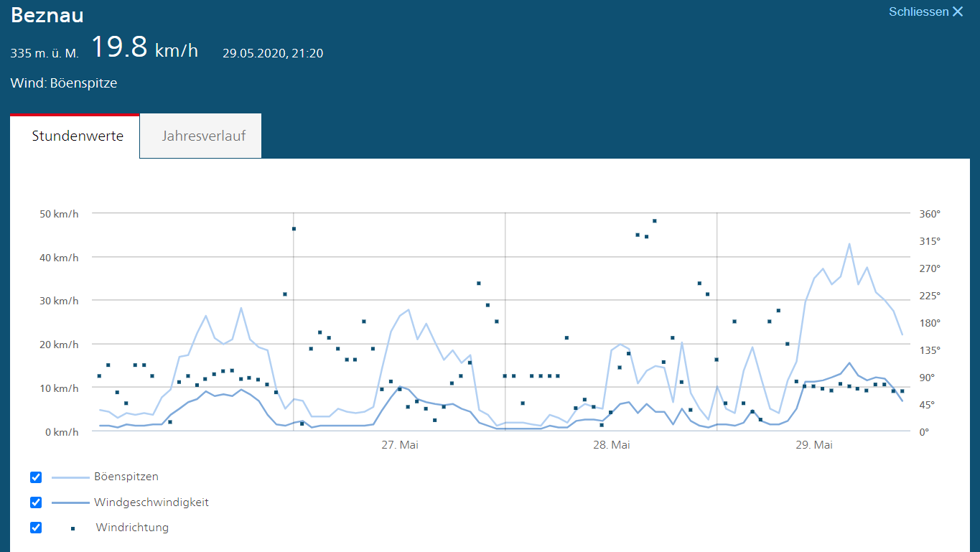Click the Schliessen link text
Viewport: 980px width, 552px height.
918,11
